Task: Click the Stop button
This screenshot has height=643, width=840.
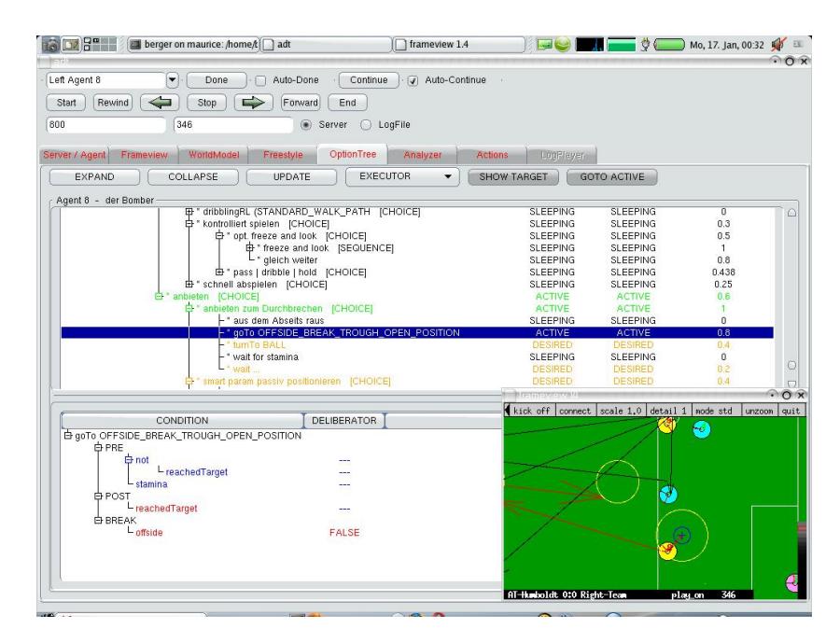Action: (207, 103)
